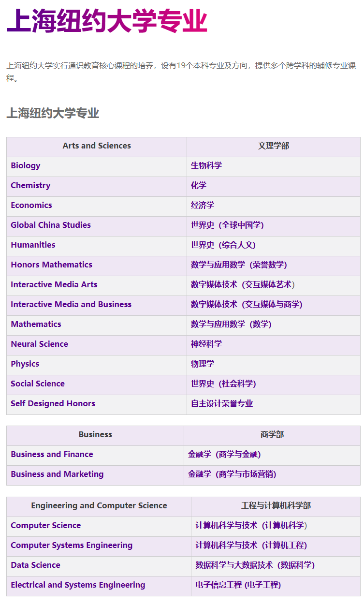The height and width of the screenshot is (606, 364).
Task: Open the Global China Studies link
Action: tap(51, 225)
